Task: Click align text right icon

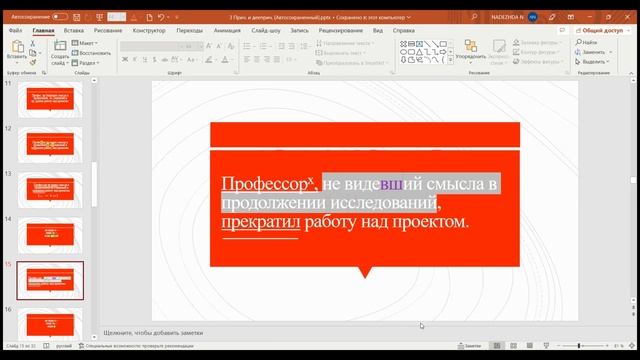Action: pos(267,60)
